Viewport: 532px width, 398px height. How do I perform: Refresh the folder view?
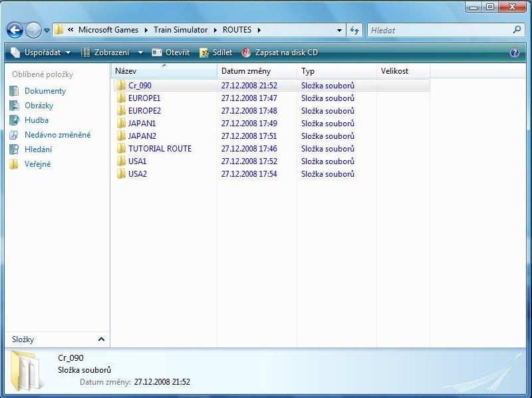coord(354,31)
